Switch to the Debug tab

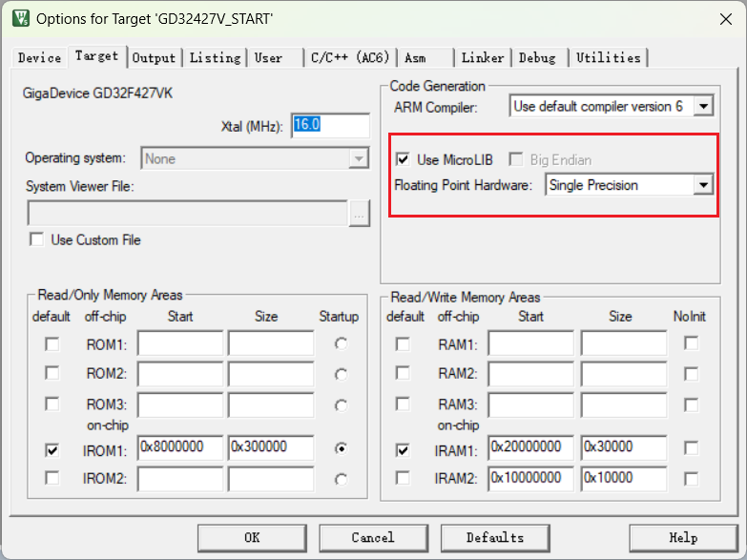tap(537, 58)
